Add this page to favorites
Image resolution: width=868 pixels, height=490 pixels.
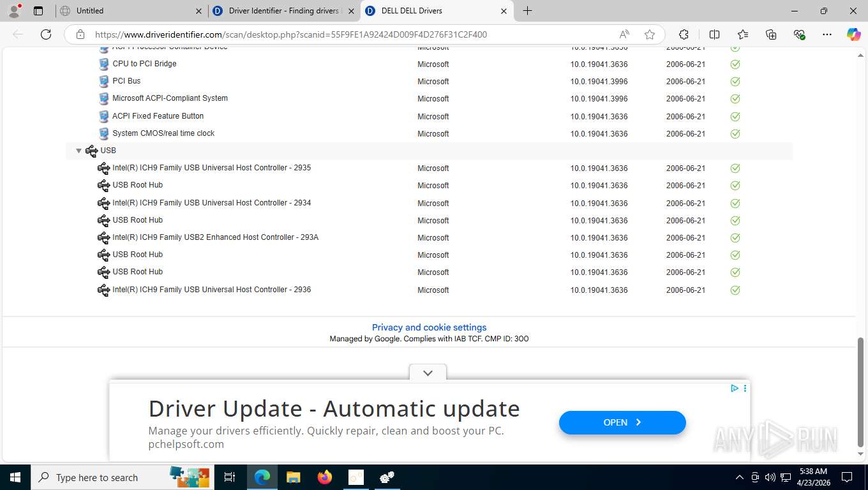650,34
